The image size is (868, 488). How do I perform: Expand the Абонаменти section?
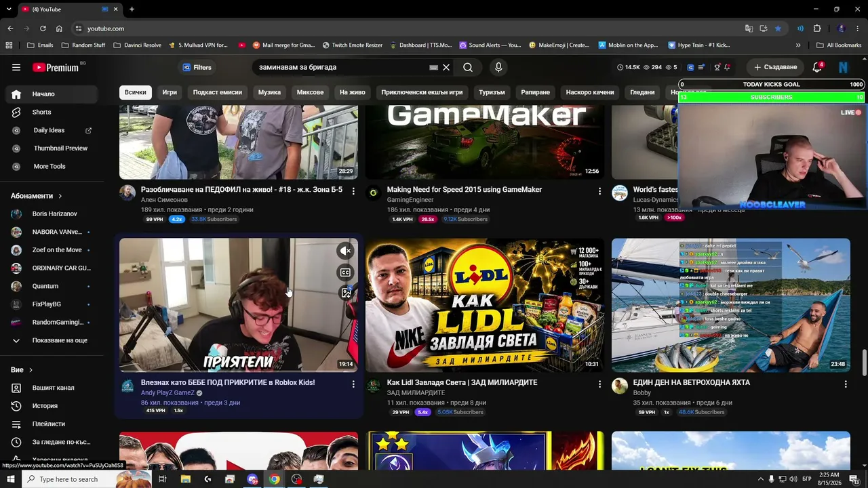pos(37,196)
